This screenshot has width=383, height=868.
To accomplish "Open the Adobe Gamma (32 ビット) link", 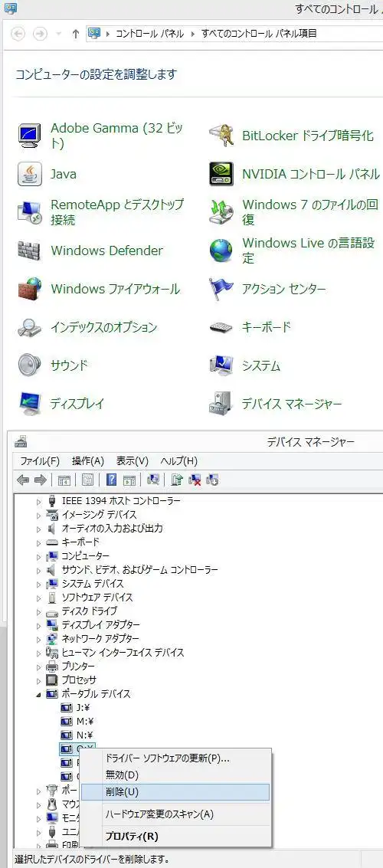I will coord(116,136).
